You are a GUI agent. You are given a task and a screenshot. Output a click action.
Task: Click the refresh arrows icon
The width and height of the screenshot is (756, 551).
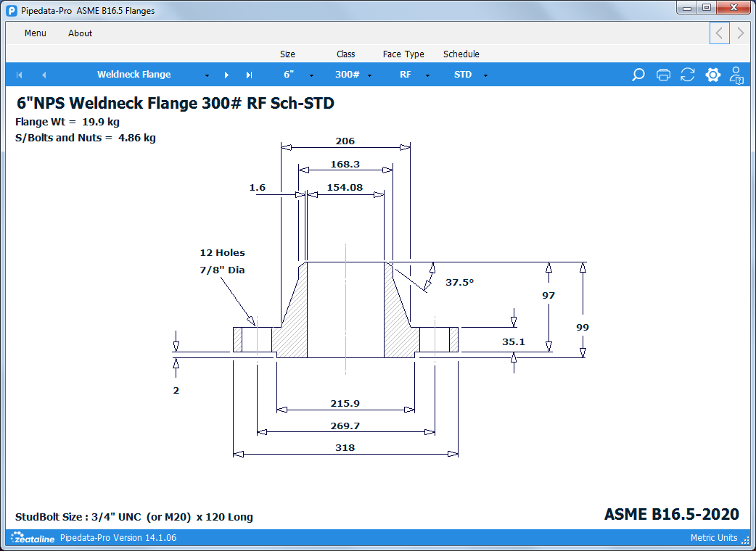pos(688,75)
